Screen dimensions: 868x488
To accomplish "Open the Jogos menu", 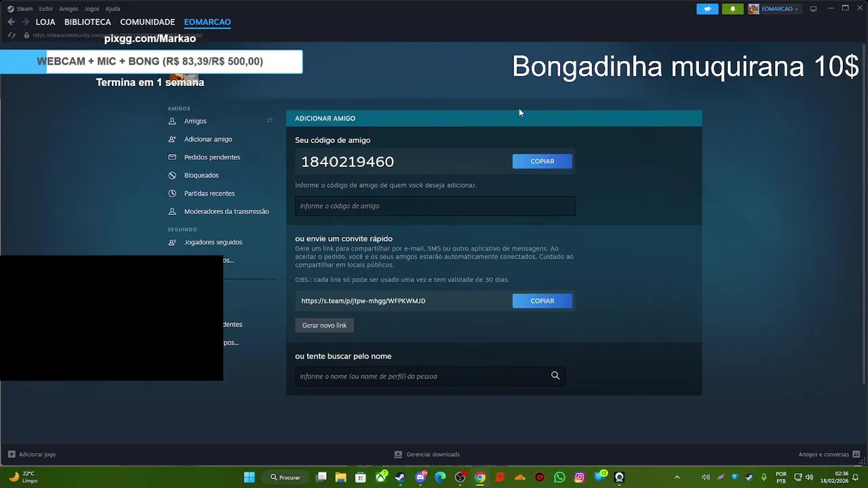I will 92,9.
